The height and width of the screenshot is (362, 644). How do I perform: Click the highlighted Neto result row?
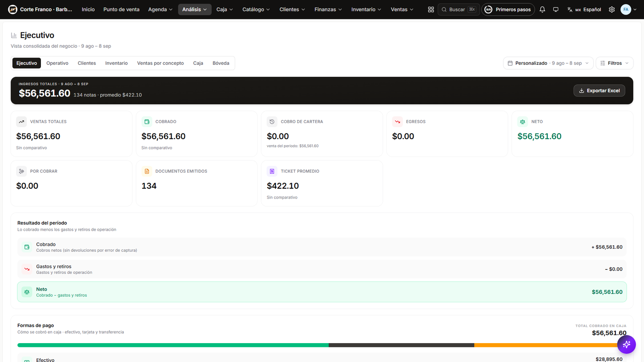322,292
